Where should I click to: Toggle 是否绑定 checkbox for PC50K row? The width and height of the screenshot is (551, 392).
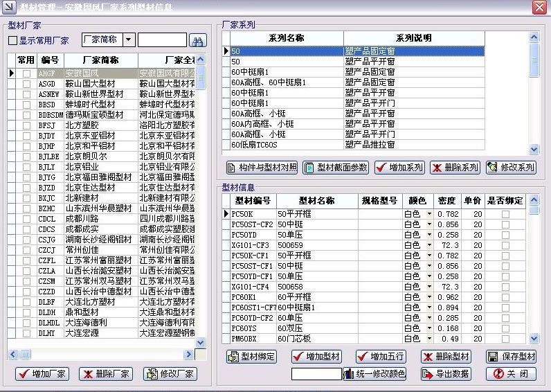(x=505, y=214)
